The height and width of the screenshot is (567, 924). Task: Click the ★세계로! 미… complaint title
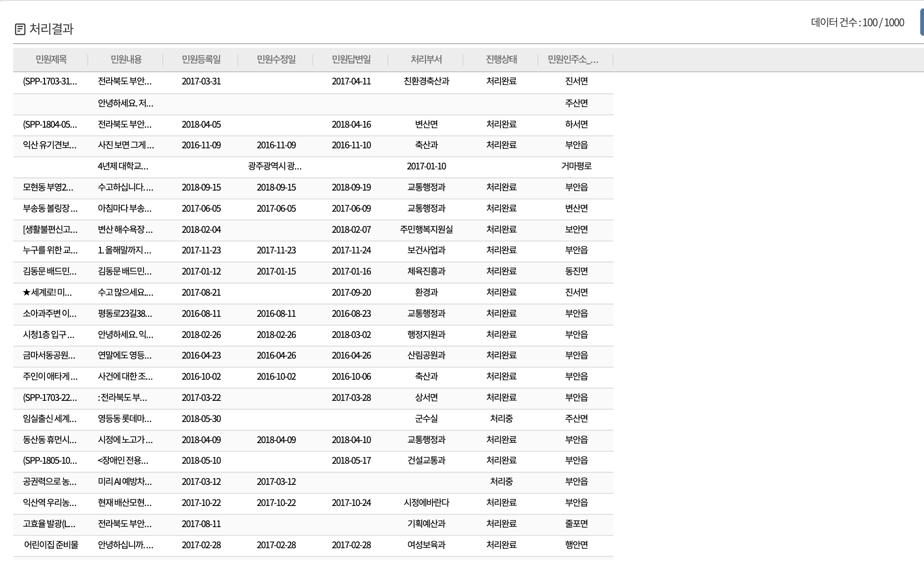pyautogui.click(x=47, y=293)
